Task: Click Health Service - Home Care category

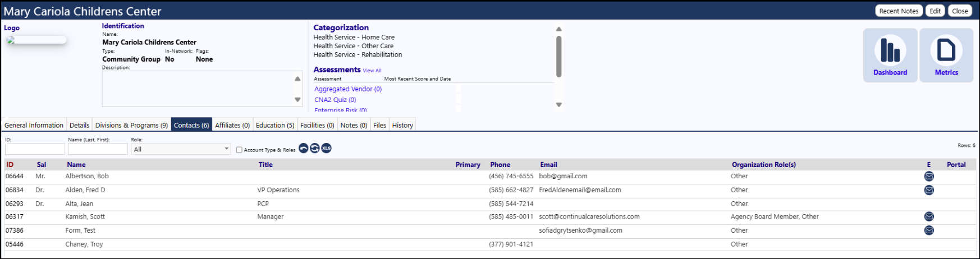Action: tap(354, 37)
